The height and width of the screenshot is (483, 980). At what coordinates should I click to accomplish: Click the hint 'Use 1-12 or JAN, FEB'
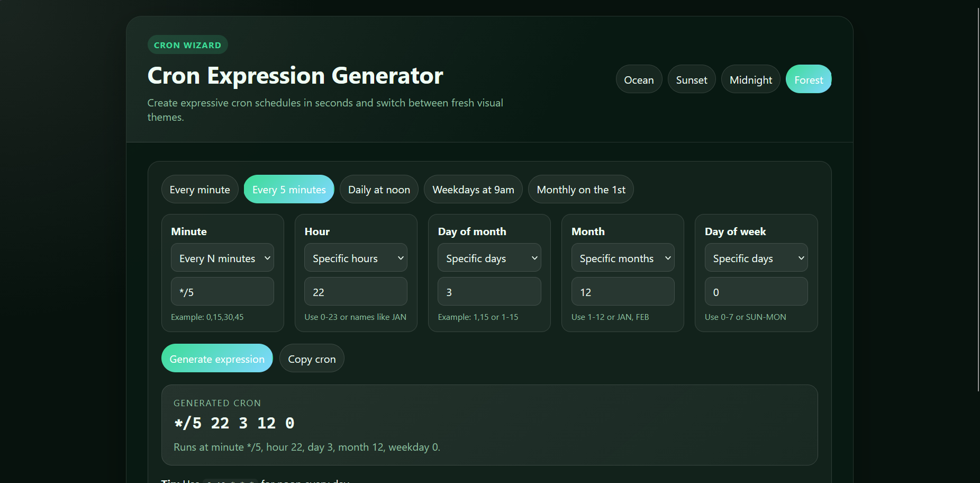[610, 317]
